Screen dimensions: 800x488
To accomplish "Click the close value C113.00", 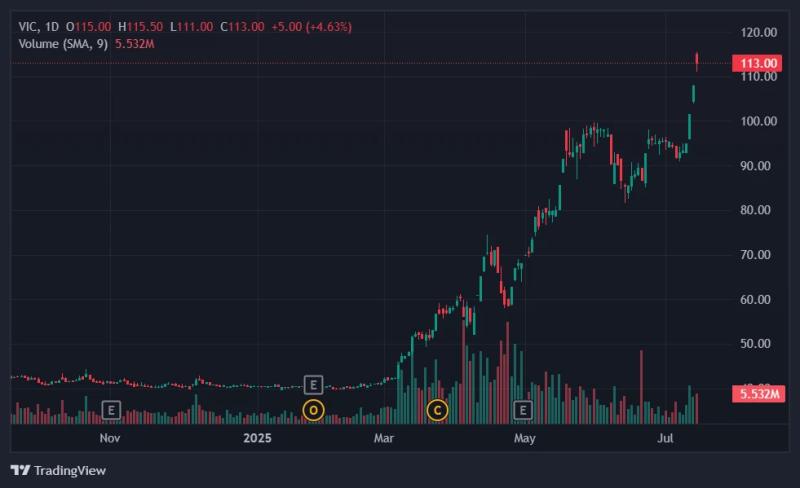I will (x=242, y=27).
